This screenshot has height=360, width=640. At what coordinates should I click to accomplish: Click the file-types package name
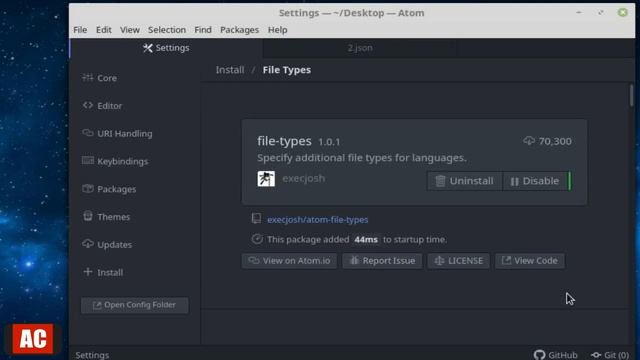[x=284, y=141]
